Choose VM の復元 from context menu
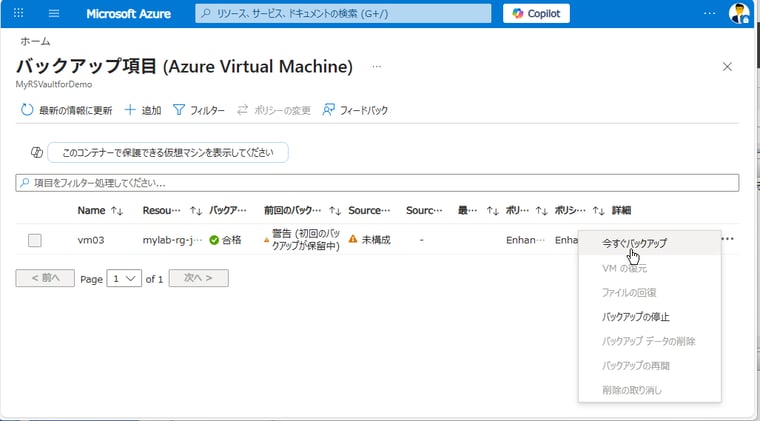This screenshot has height=421, width=760. click(649, 268)
